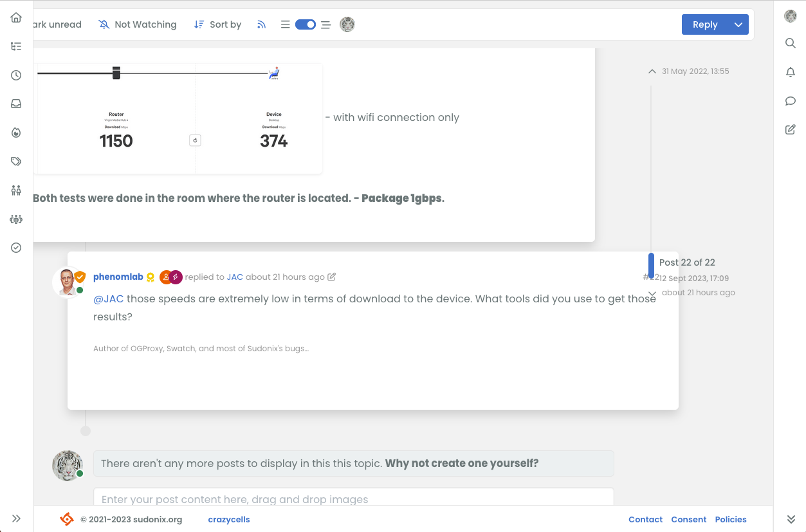806x532 pixels.
Task: Open the Reply dropdown arrow
Action: (738, 24)
